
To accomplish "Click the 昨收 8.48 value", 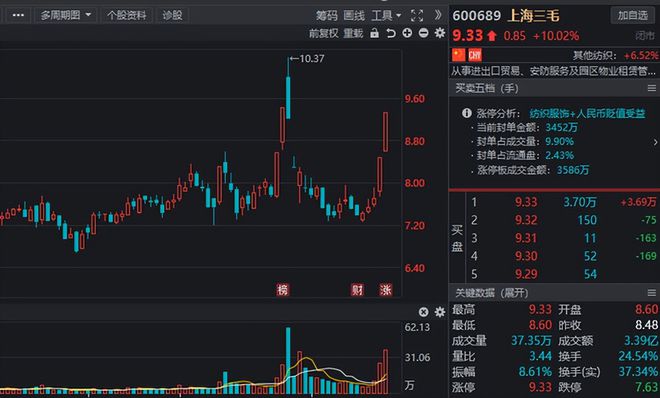I will point(647,325).
